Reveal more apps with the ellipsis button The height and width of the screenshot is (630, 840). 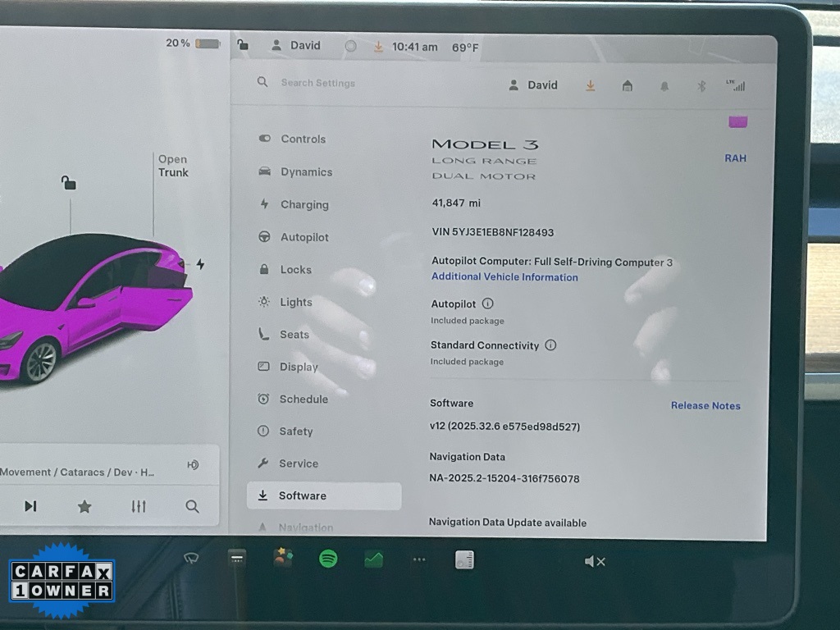pyautogui.click(x=419, y=559)
